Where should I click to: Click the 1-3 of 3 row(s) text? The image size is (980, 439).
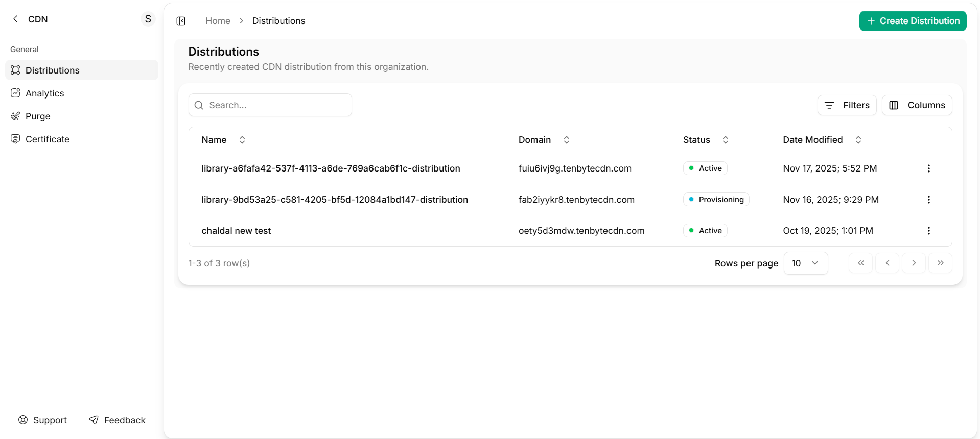point(219,263)
